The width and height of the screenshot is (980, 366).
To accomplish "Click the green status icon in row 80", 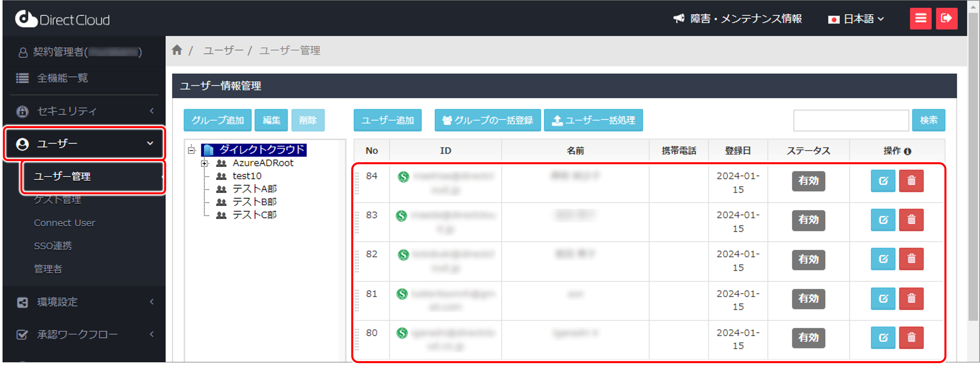I will [x=402, y=333].
